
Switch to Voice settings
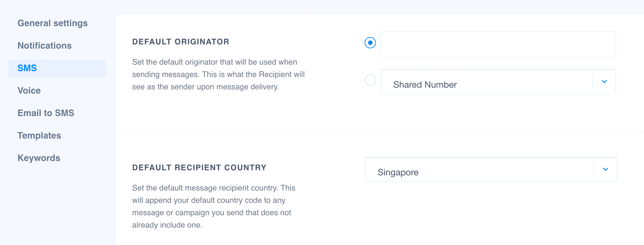[x=29, y=90]
